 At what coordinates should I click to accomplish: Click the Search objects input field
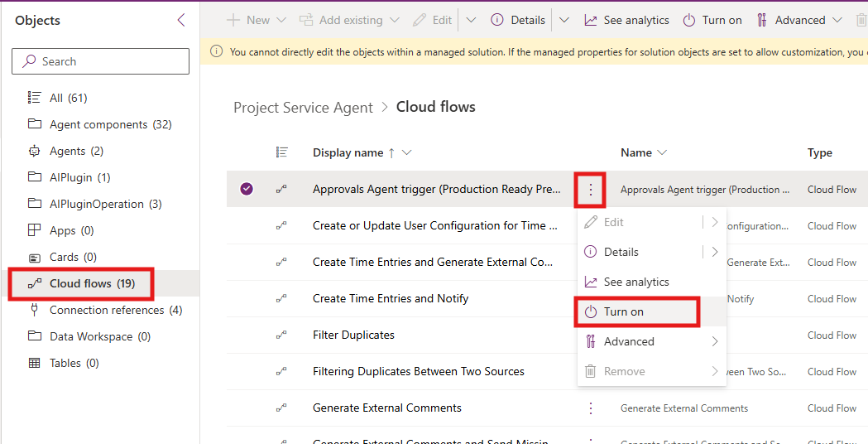[100, 61]
